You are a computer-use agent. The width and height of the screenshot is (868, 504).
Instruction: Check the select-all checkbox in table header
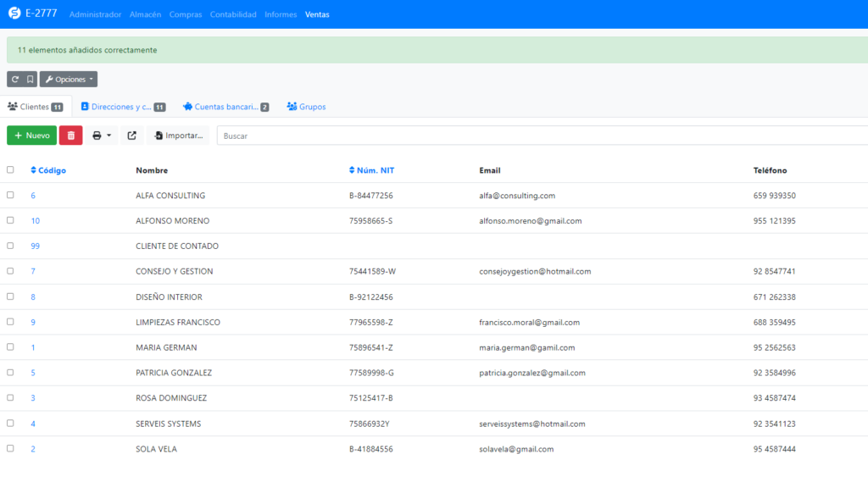[x=10, y=169]
